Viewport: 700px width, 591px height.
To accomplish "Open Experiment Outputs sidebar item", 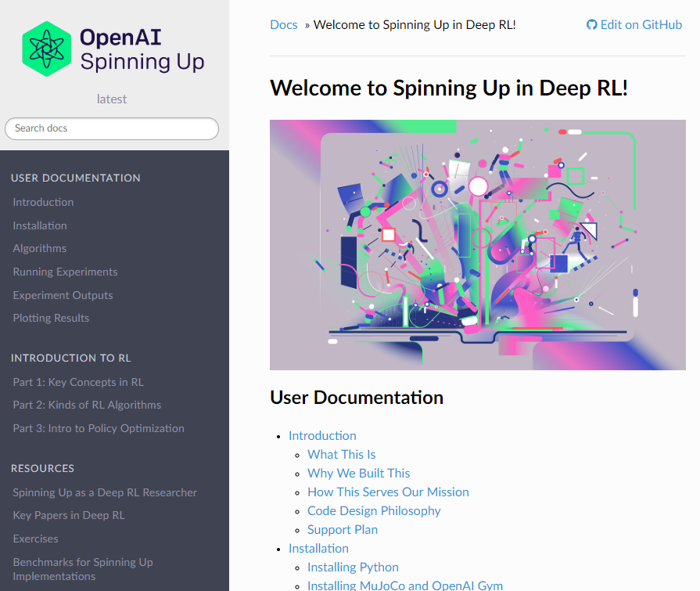I will pyautogui.click(x=63, y=295).
